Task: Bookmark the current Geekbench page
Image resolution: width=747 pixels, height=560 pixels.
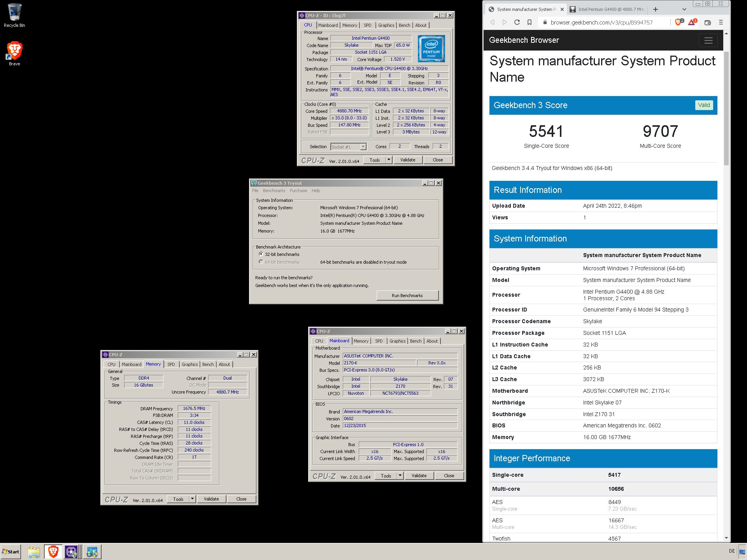Action: (x=530, y=22)
